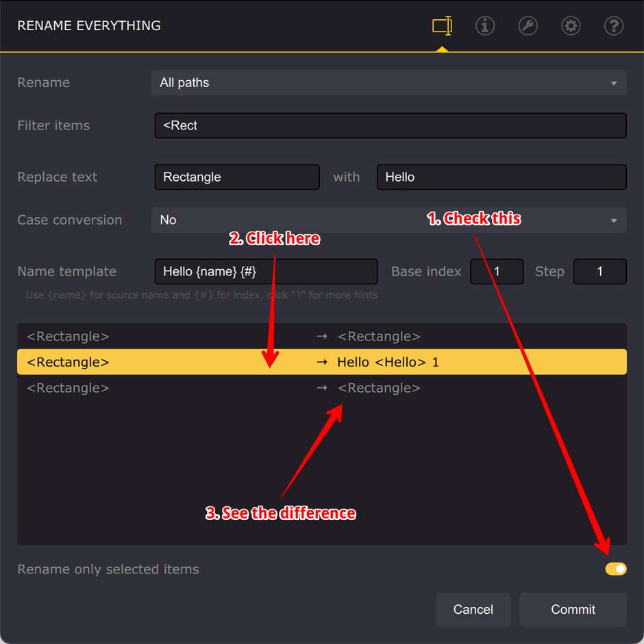This screenshot has height=644, width=644.
Task: Select the third <Rectangle> list row
Action: click(x=321, y=388)
